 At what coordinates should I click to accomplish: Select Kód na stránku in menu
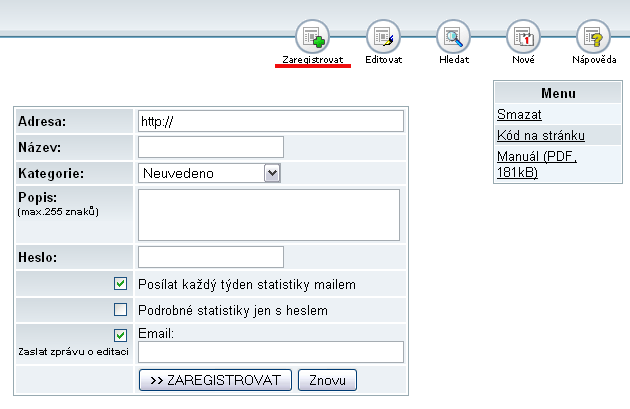(x=540, y=135)
